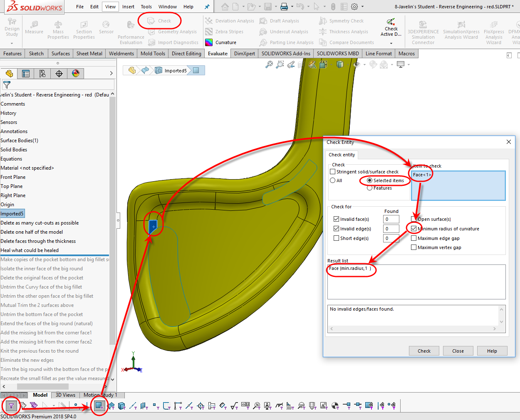This screenshot has width=520, height=420.
Task: Enable Maximum edge gap checkbox
Action: (x=414, y=238)
